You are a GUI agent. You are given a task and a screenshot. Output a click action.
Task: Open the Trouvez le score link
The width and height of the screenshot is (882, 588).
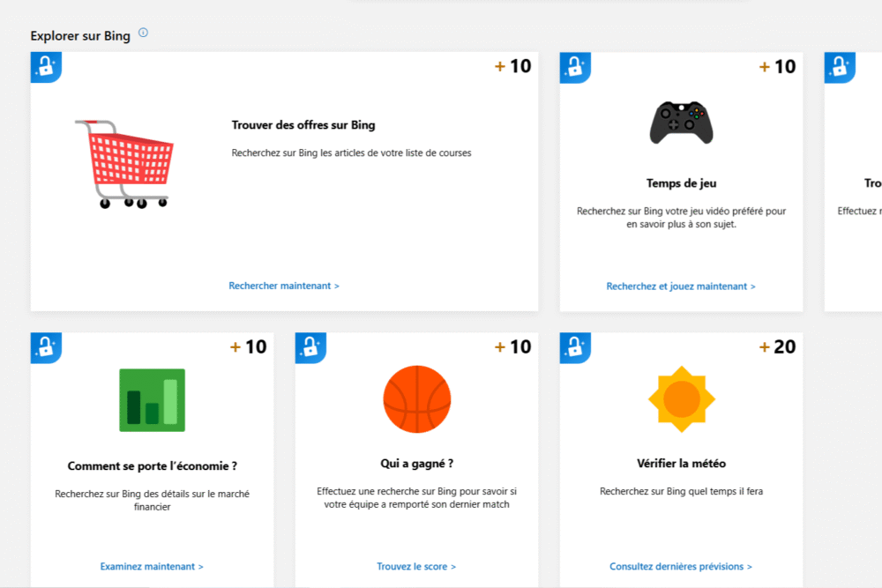point(416,566)
